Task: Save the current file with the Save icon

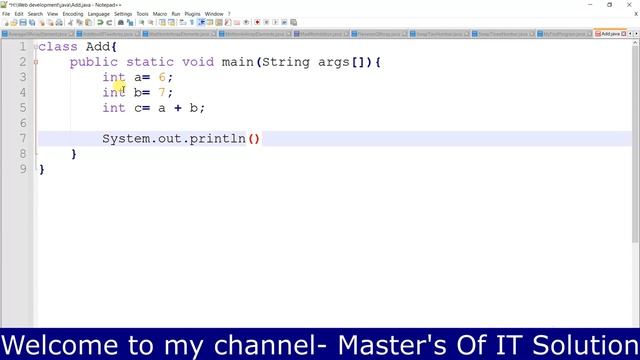Action: pos(23,22)
